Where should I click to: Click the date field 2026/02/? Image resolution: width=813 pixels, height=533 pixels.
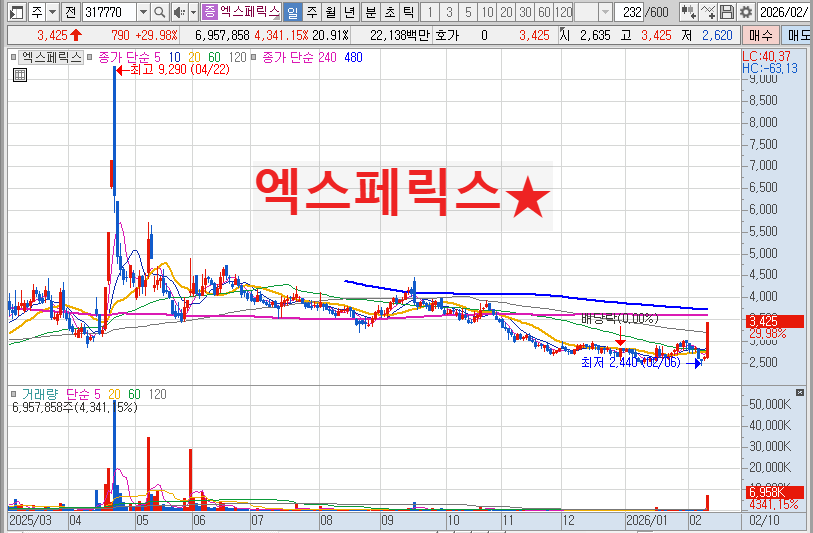[x=784, y=12]
